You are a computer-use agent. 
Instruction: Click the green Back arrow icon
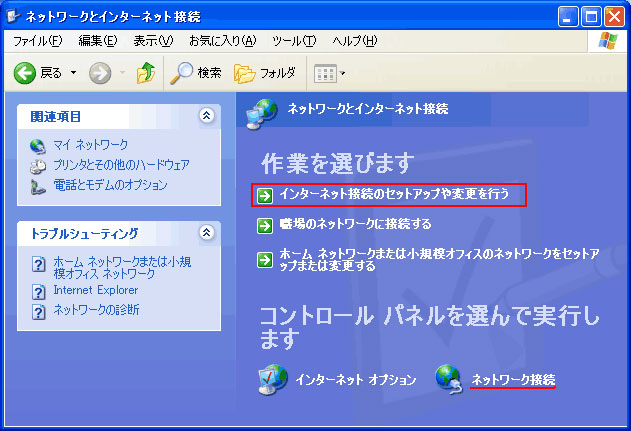click(25, 73)
